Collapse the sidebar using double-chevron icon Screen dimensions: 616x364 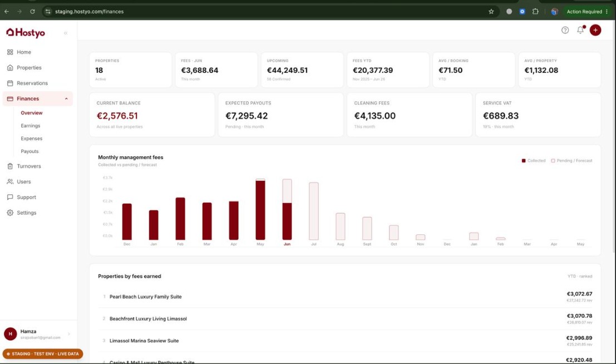click(x=66, y=33)
